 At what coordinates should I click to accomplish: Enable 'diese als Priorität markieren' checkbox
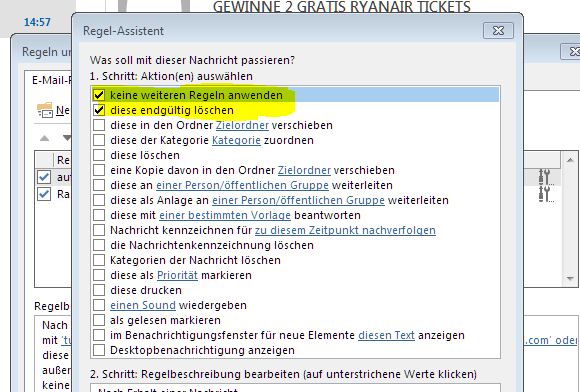pyautogui.click(x=99, y=275)
